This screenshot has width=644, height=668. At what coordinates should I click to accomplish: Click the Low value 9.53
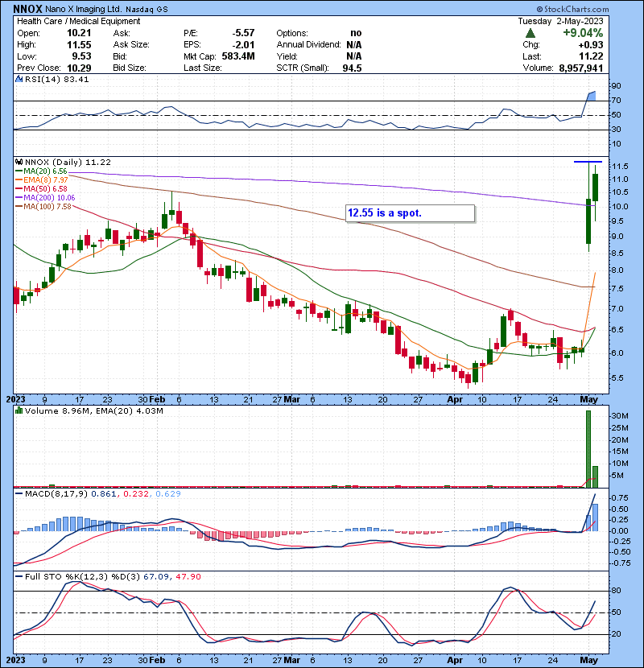[81, 56]
